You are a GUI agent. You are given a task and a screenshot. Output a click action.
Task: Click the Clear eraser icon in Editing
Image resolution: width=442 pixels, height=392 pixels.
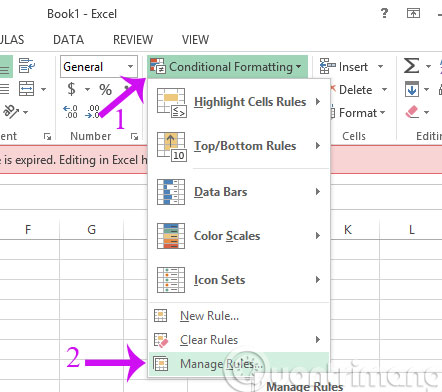(x=412, y=112)
